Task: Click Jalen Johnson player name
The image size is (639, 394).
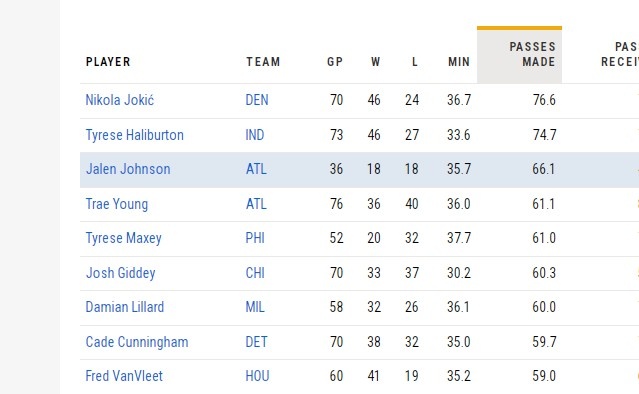Action: pos(128,169)
